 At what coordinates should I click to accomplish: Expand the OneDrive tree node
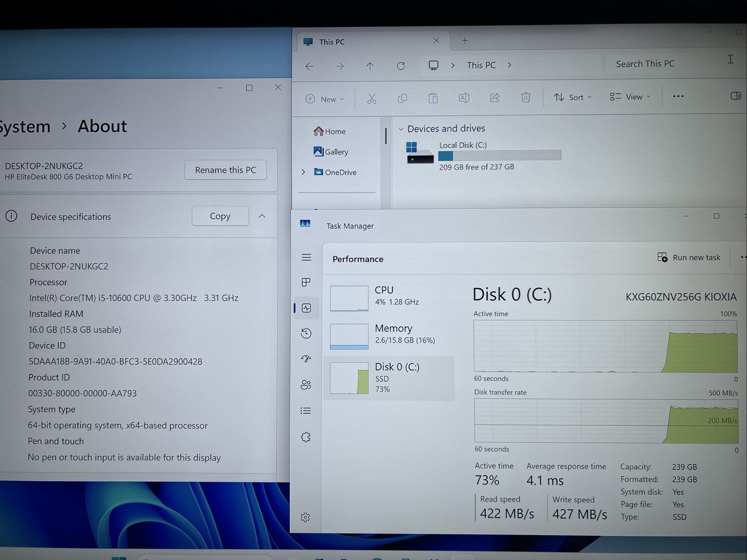coord(303,172)
